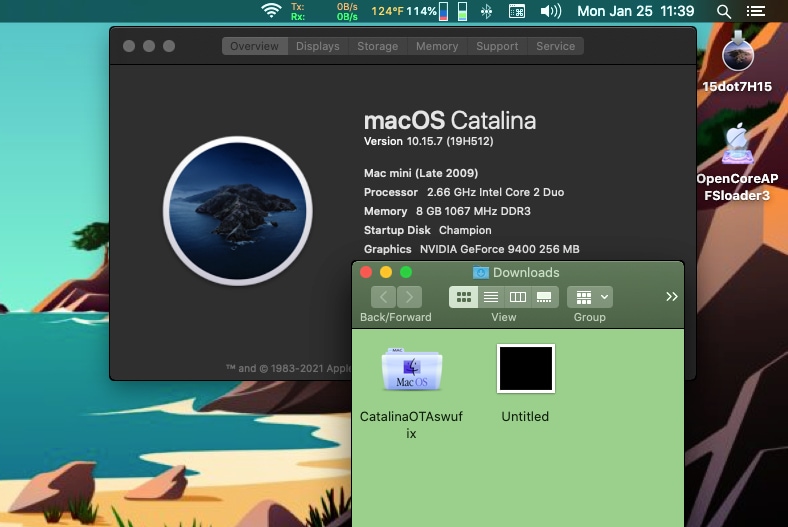Switch to the Support tab
The height and width of the screenshot is (527, 788).
497,46
